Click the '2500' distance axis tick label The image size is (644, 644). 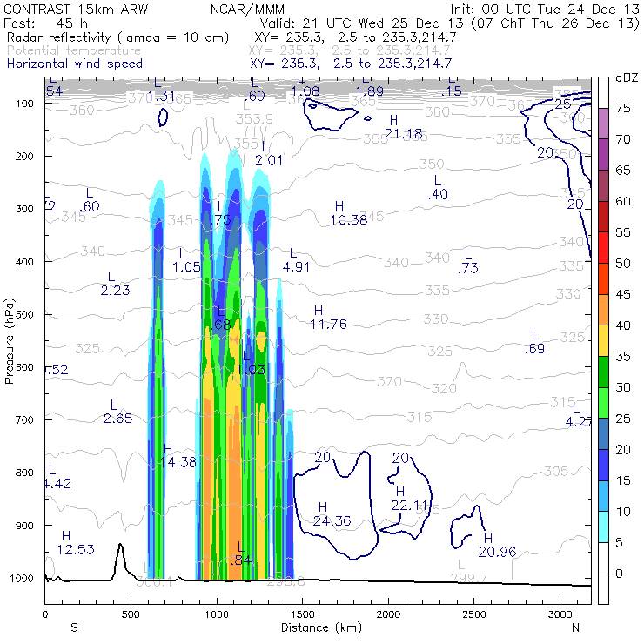(x=474, y=614)
